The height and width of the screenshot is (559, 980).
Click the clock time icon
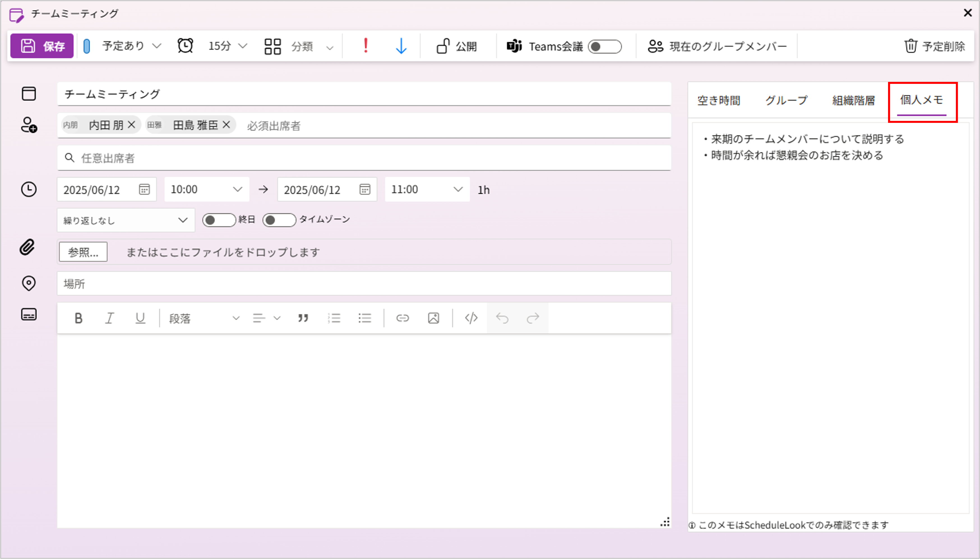[29, 189]
